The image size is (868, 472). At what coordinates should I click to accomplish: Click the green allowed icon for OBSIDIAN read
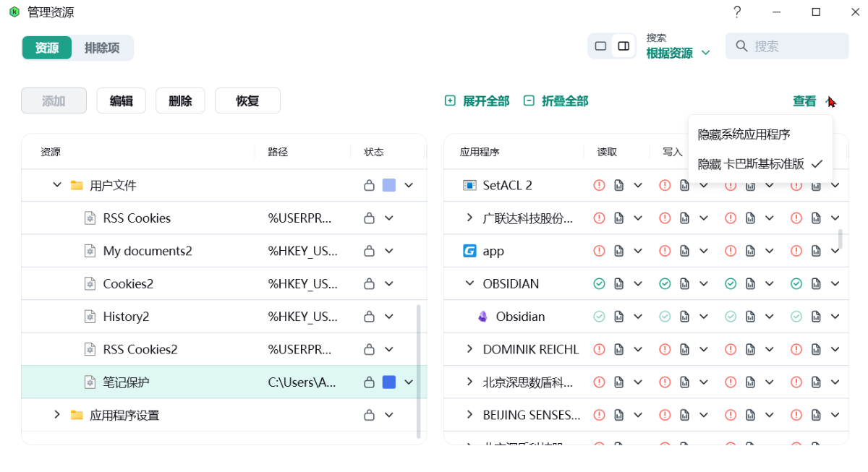(599, 284)
